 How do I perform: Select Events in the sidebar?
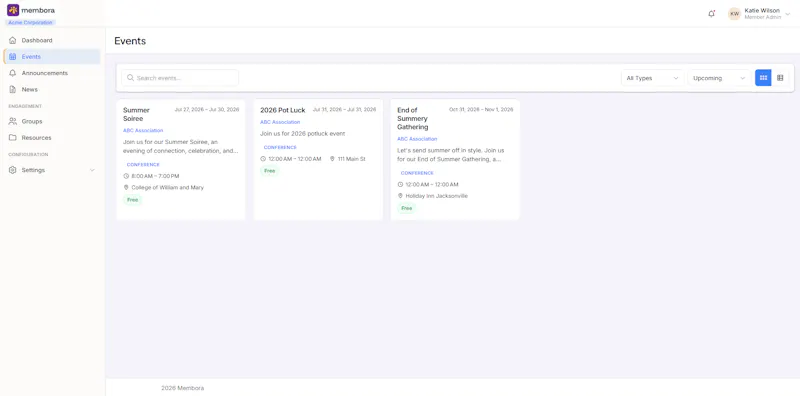[52, 57]
